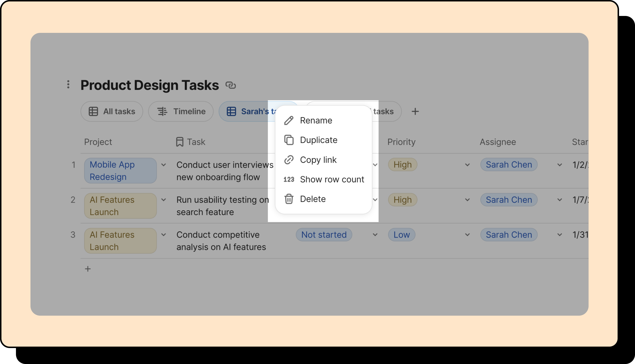Click the Delete trash icon

289,199
